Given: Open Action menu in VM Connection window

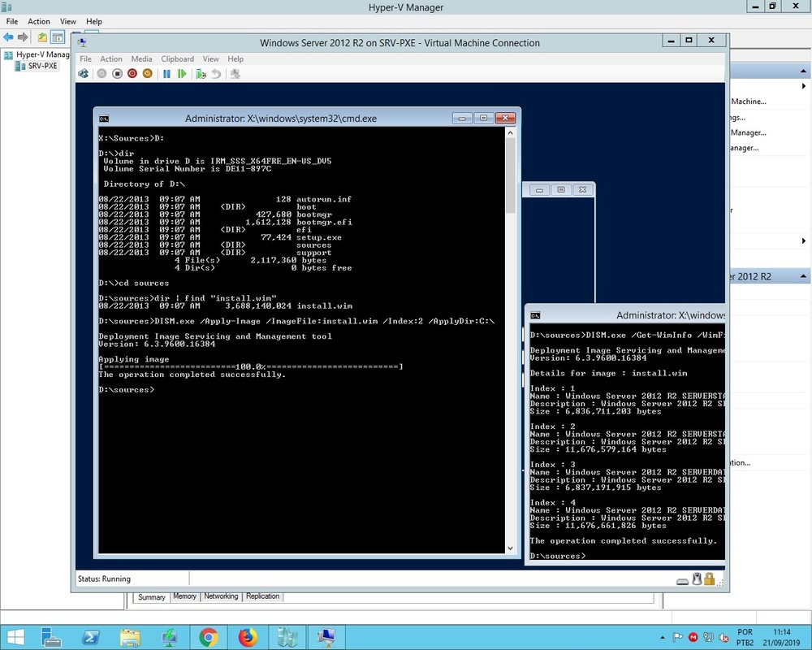Looking at the screenshot, I should (x=110, y=58).
